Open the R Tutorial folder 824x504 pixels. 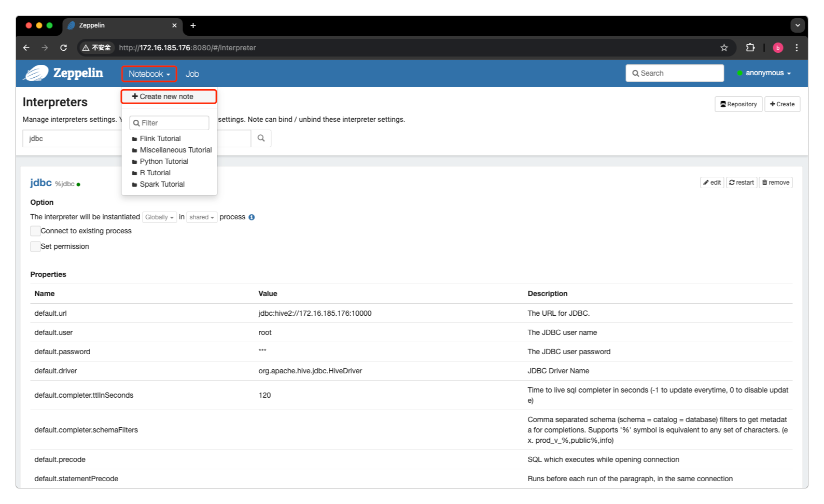[151, 173]
